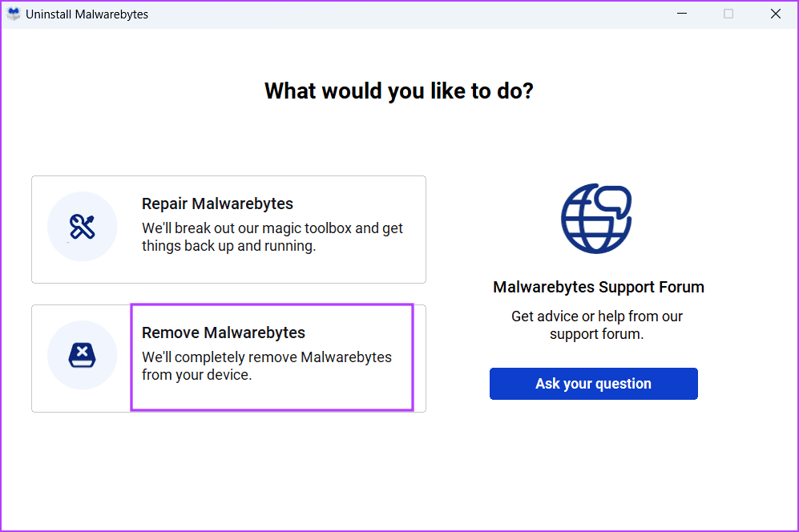Image resolution: width=799 pixels, height=532 pixels.
Task: Open the Ask your question button
Action: 594,384
